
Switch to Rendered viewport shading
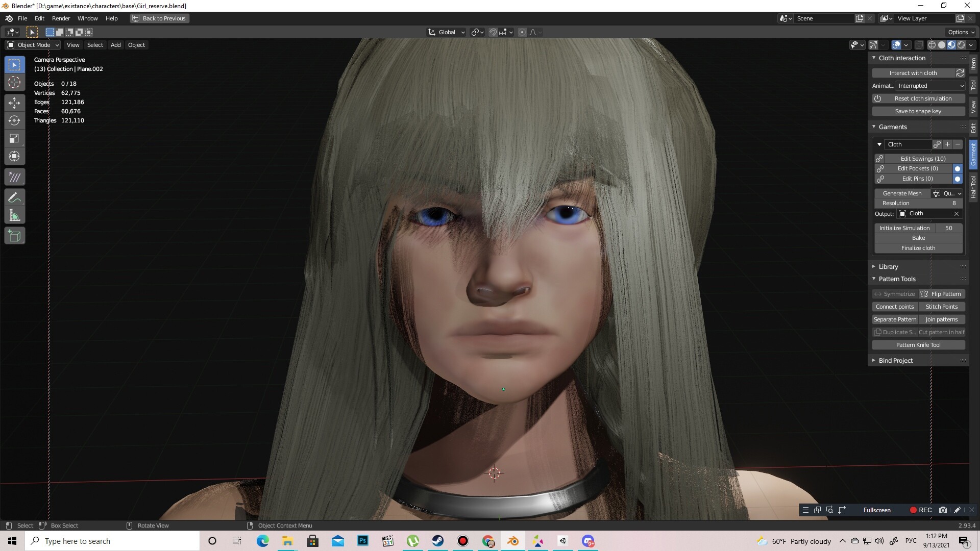[962, 45]
